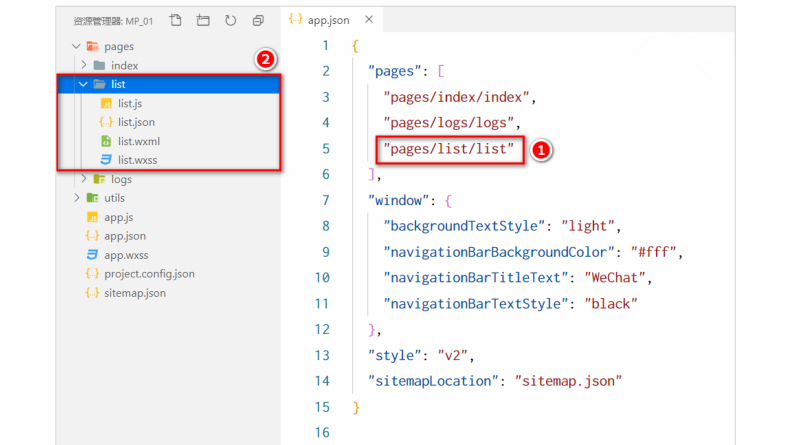Image resolution: width=792 pixels, height=445 pixels.
Task: Click the new folder icon in explorer header
Action: 203,20
